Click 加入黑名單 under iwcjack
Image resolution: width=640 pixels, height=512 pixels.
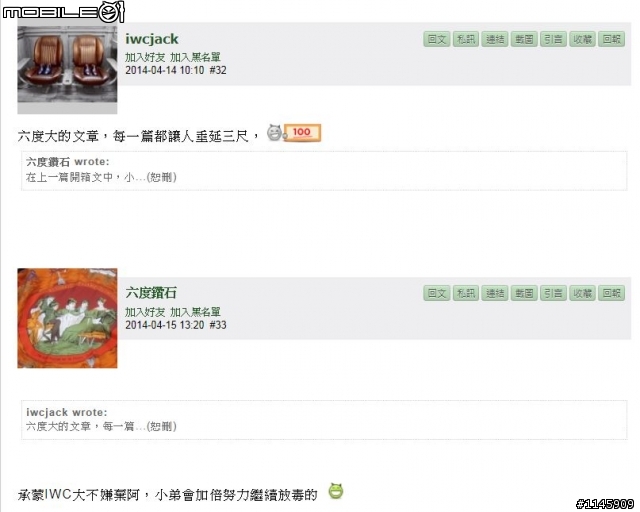pos(195,57)
